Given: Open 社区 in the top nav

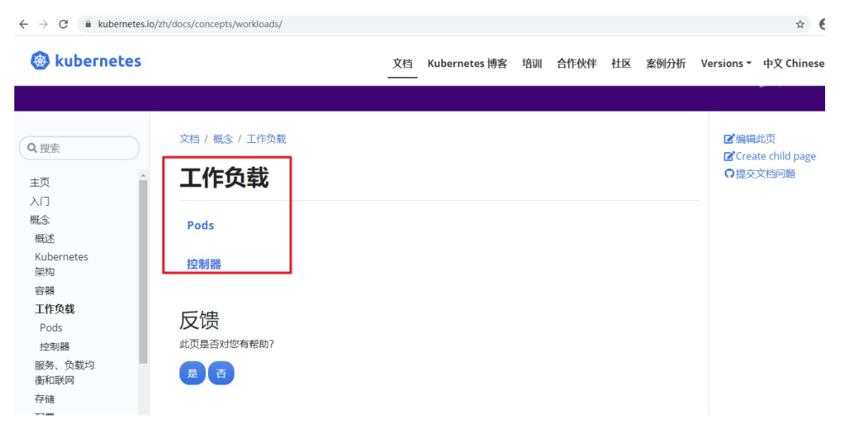Looking at the screenshot, I should (621, 64).
